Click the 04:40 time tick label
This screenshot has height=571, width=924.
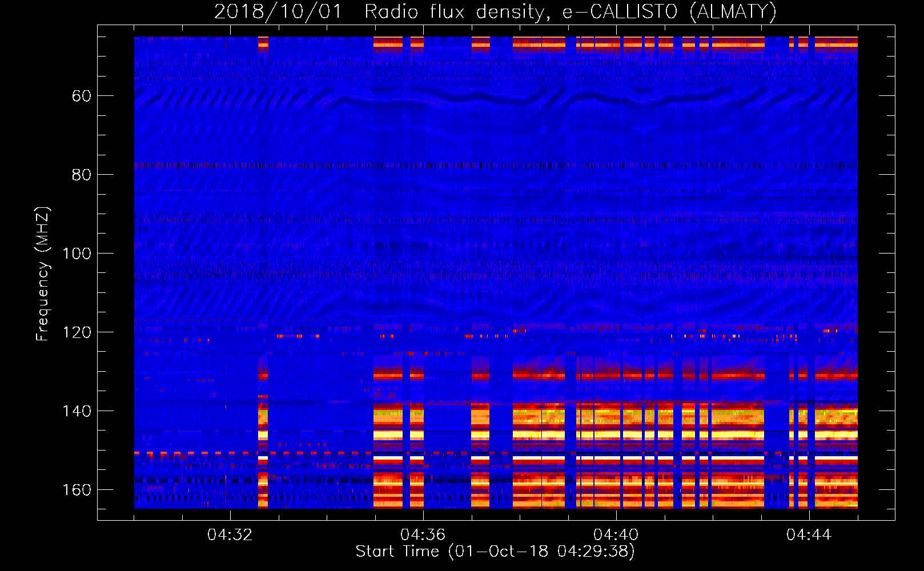click(616, 535)
